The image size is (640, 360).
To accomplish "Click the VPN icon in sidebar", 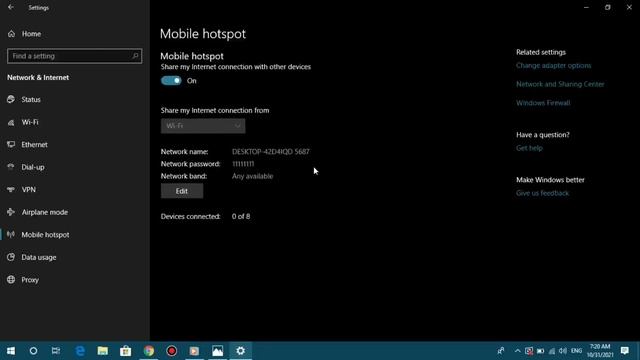I will point(11,189).
